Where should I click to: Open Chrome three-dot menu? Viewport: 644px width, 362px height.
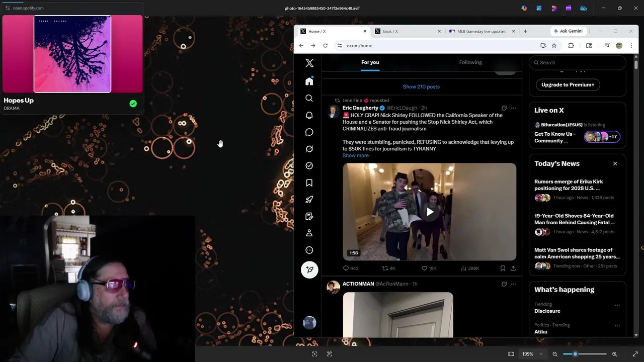coord(631,46)
